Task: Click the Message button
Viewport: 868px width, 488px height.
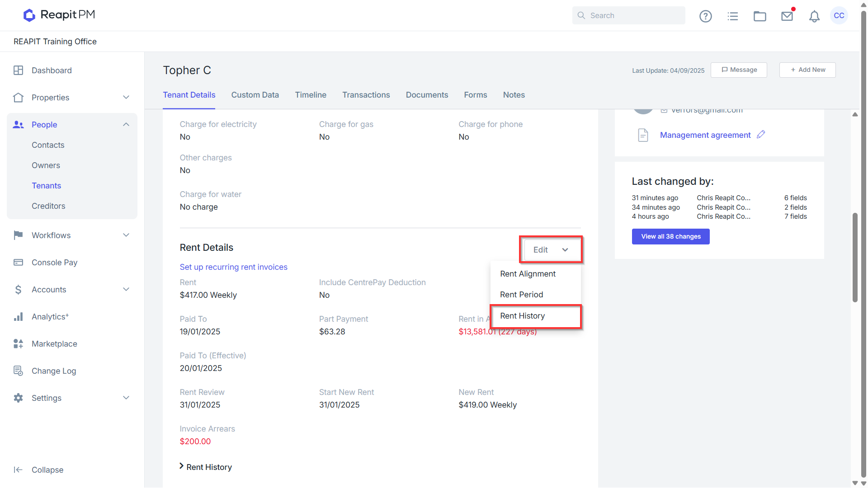Action: pyautogui.click(x=739, y=70)
